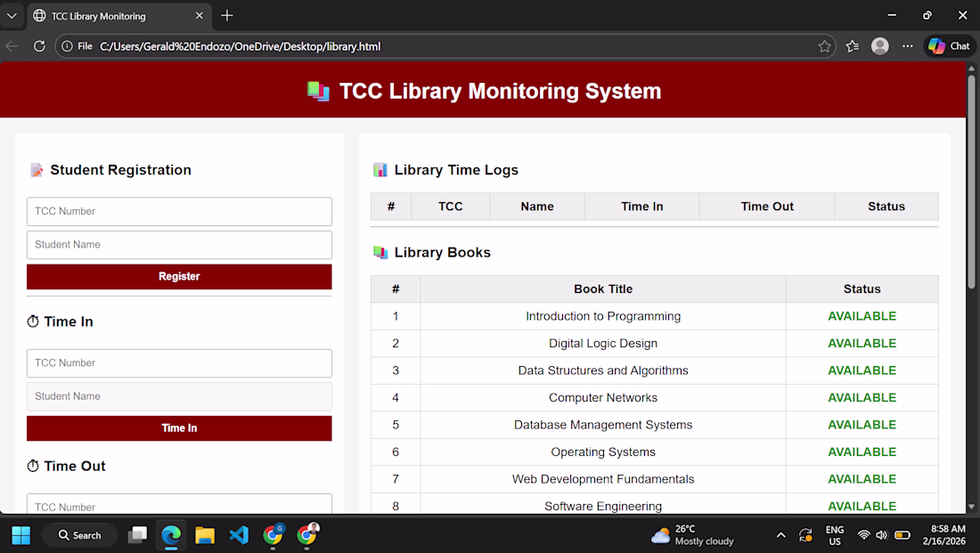Image resolution: width=980 pixels, height=553 pixels.
Task: Select Operating Systems book title
Action: click(x=603, y=452)
